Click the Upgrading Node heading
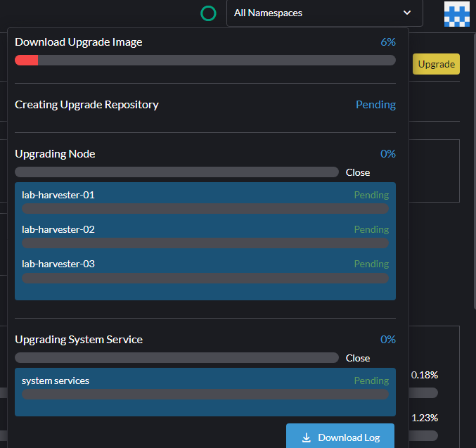 coord(55,154)
